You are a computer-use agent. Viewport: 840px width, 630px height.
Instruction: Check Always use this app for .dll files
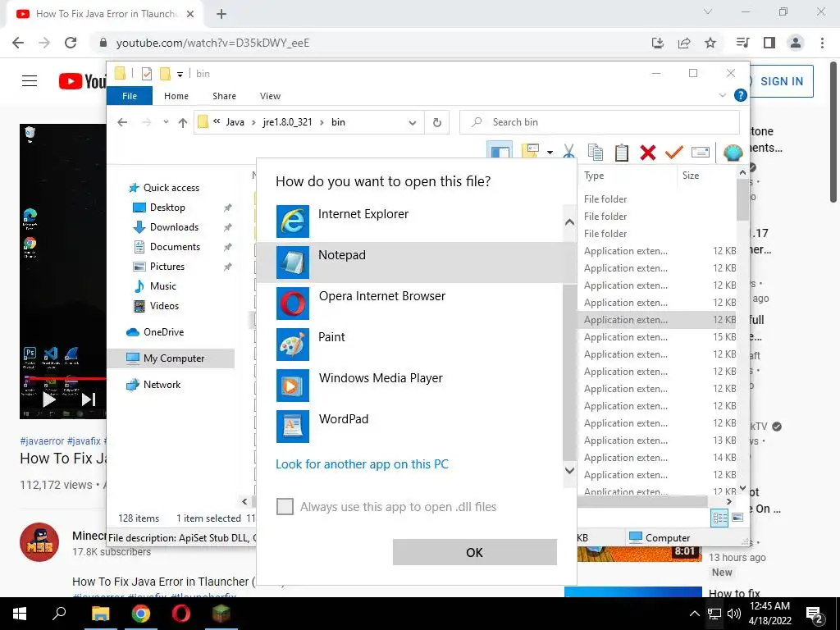pyautogui.click(x=285, y=506)
